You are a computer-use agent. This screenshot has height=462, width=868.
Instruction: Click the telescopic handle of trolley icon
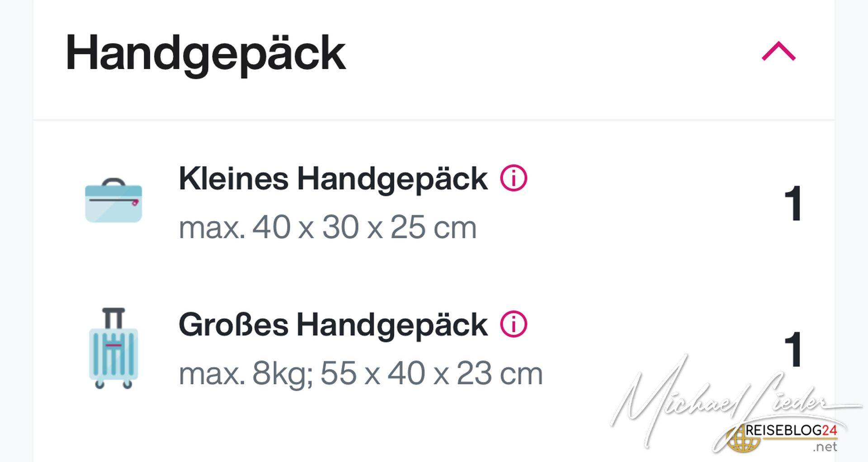pyautogui.click(x=113, y=319)
